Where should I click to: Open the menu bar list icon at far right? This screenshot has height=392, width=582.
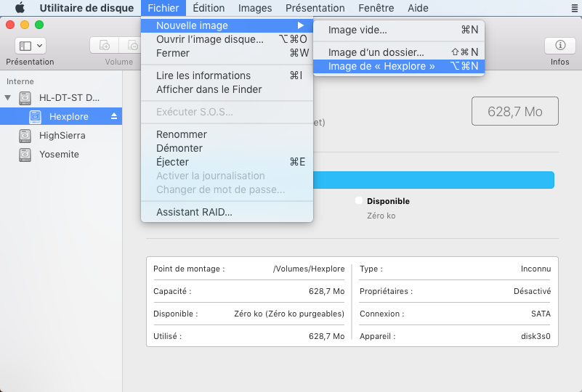click(x=574, y=8)
